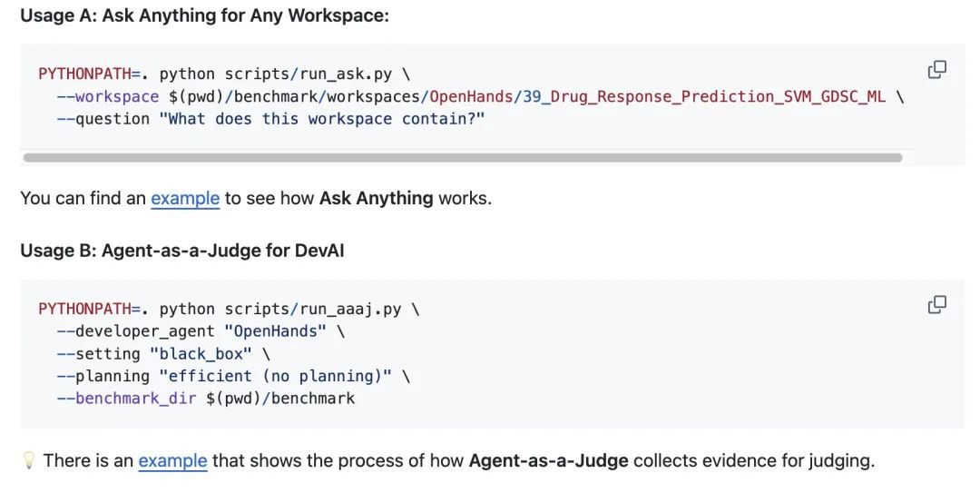Viewport: 980px width, 493px height.
Task: Click the bold "Ask Anything" text in the sentence
Action: [376, 198]
